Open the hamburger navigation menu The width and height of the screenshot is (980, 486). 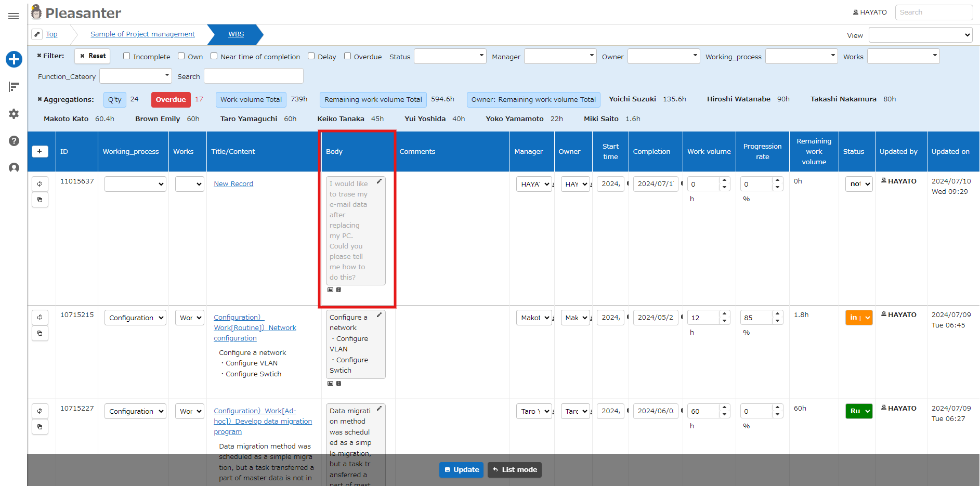[14, 16]
